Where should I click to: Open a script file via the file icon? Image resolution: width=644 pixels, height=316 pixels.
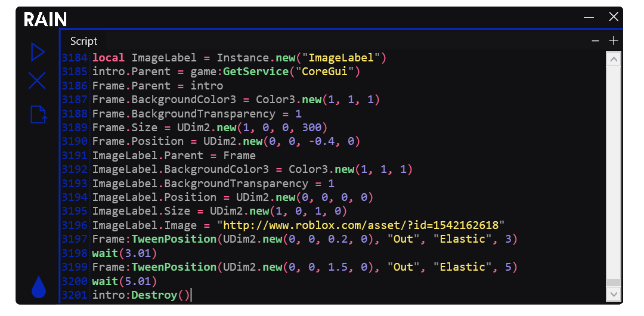click(38, 114)
